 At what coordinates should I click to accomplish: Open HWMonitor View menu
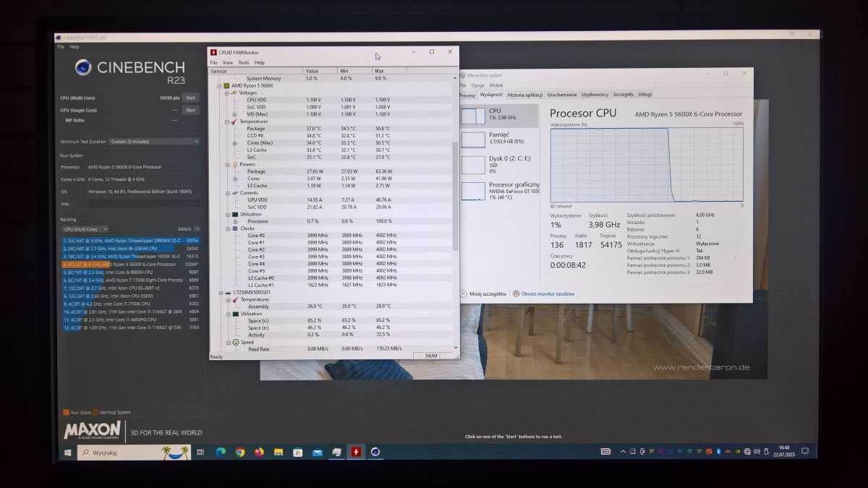pos(228,63)
